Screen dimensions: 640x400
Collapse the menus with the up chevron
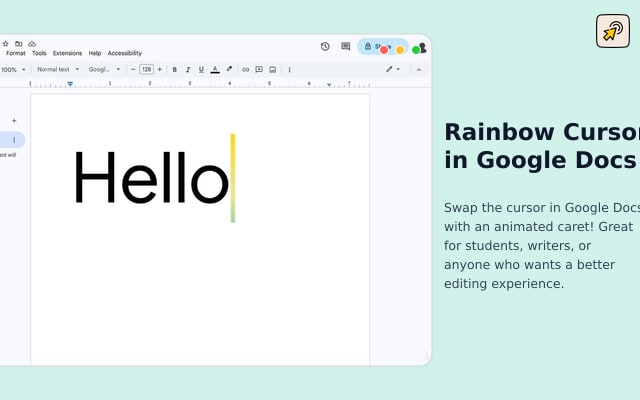pyautogui.click(x=419, y=70)
